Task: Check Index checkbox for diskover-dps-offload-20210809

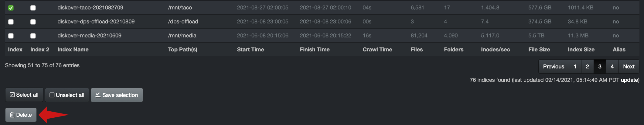Action: pyautogui.click(x=11, y=22)
